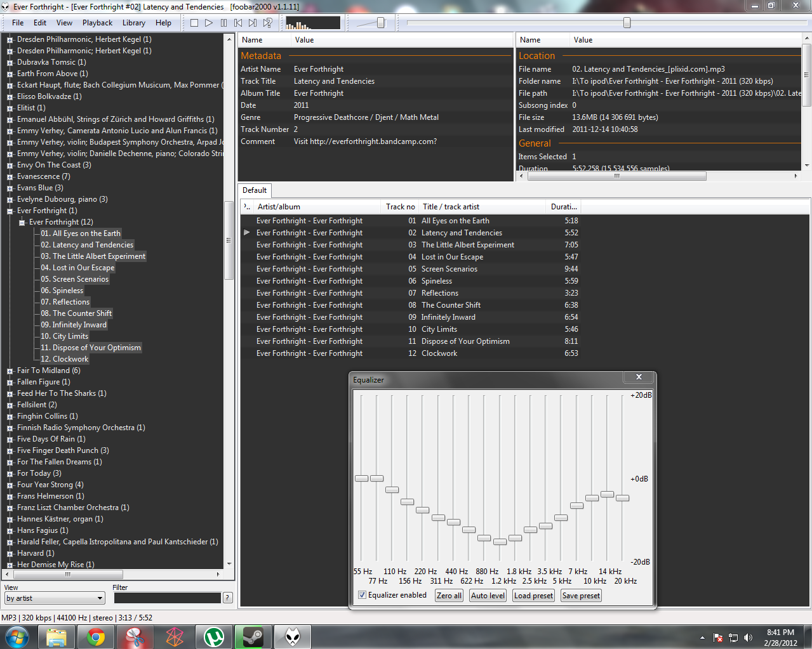812x649 pixels.
Task: Click the library tree vertical scrollbar thumb
Action: [x=229, y=241]
